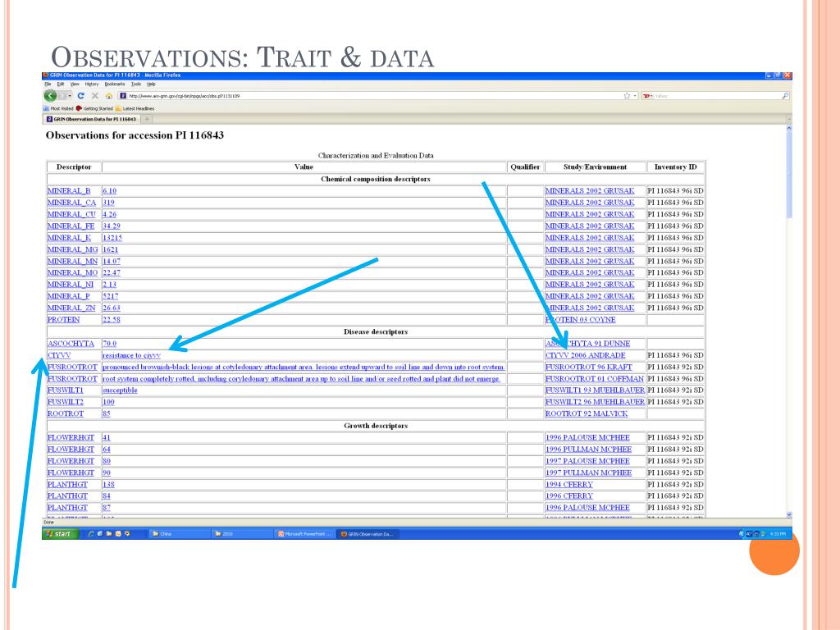
Task: Open the CIYVV descriptor link
Action: click(59, 355)
